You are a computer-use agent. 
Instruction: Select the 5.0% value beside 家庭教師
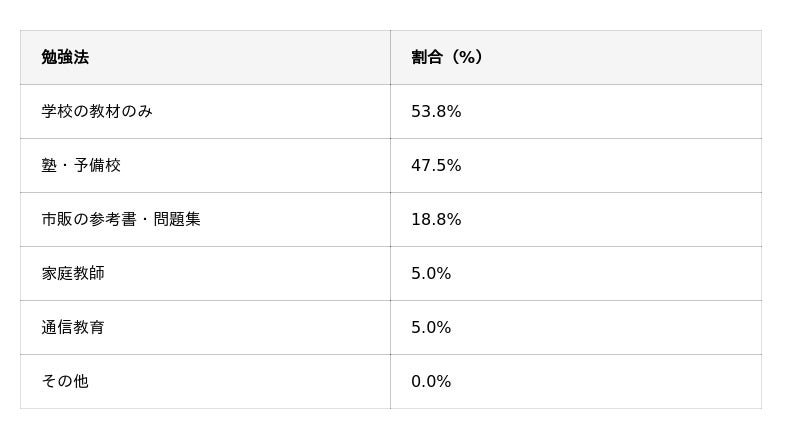(x=431, y=274)
